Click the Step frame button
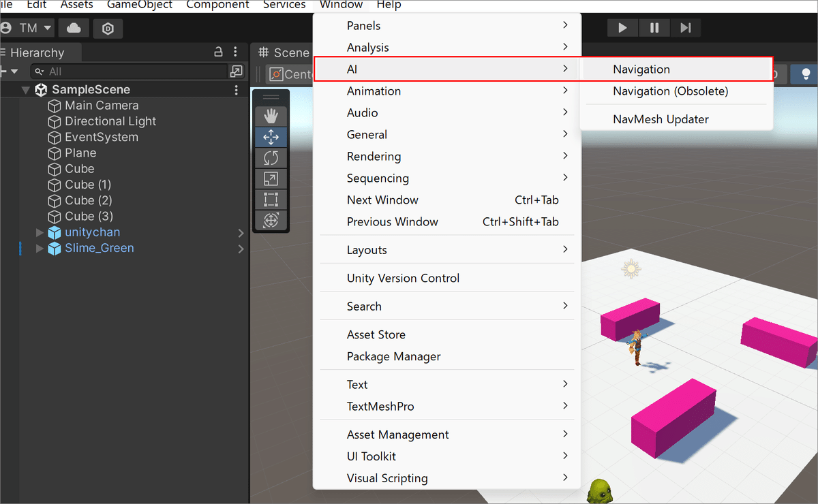Image resolution: width=818 pixels, height=504 pixels. (x=685, y=28)
